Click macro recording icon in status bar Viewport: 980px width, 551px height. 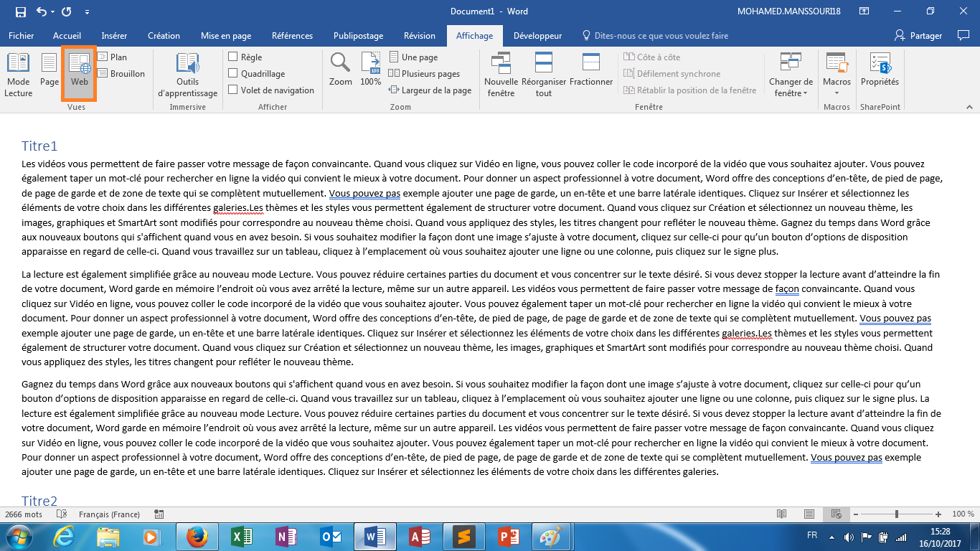[x=159, y=514]
